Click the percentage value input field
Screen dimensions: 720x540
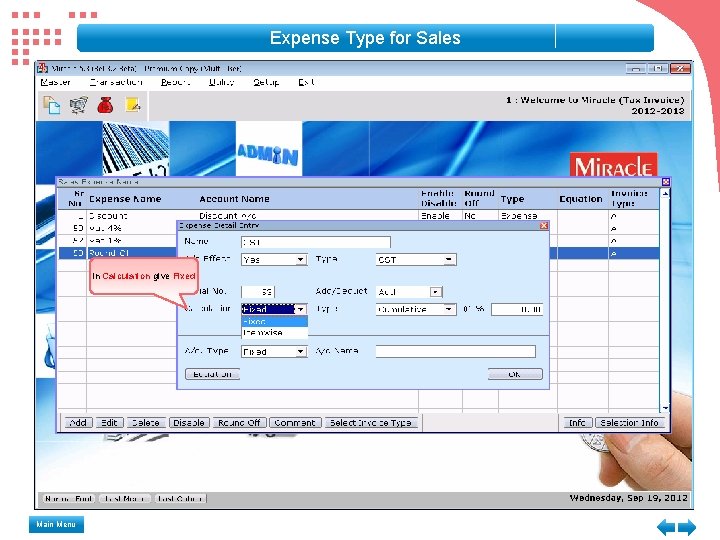pos(517,309)
